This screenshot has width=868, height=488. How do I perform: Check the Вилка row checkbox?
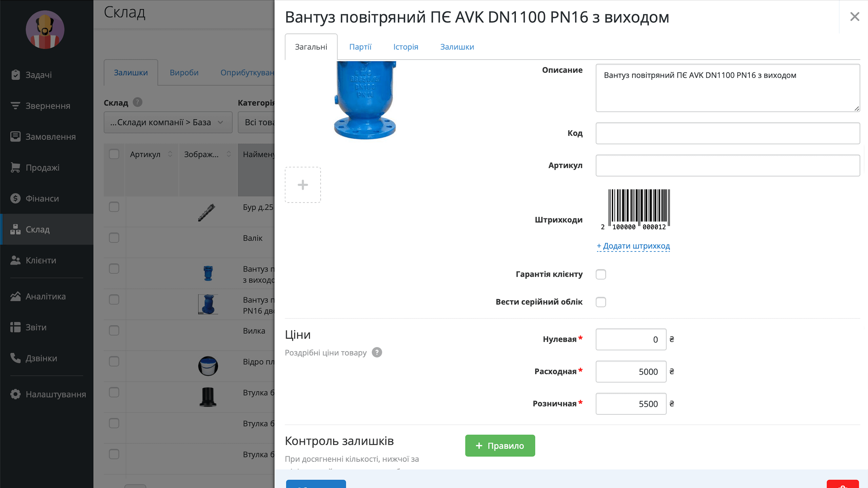click(x=114, y=330)
